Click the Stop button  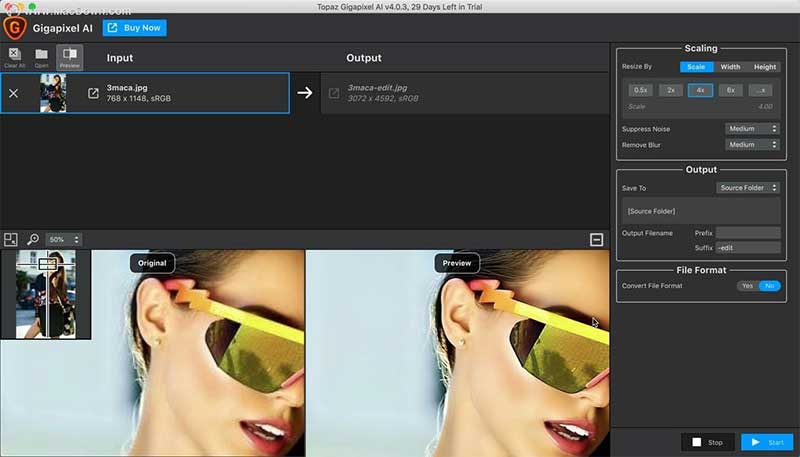coord(708,442)
